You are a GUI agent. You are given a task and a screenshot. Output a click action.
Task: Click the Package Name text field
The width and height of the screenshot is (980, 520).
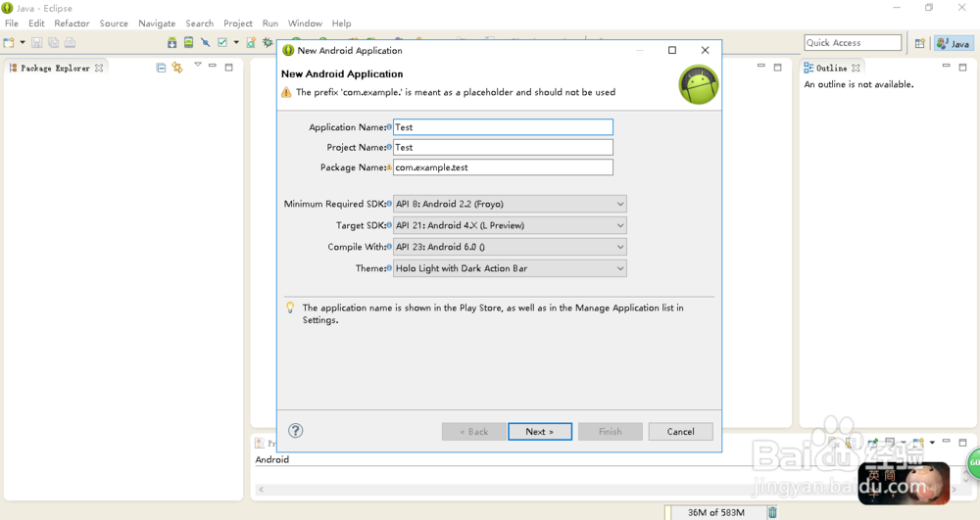(x=503, y=167)
